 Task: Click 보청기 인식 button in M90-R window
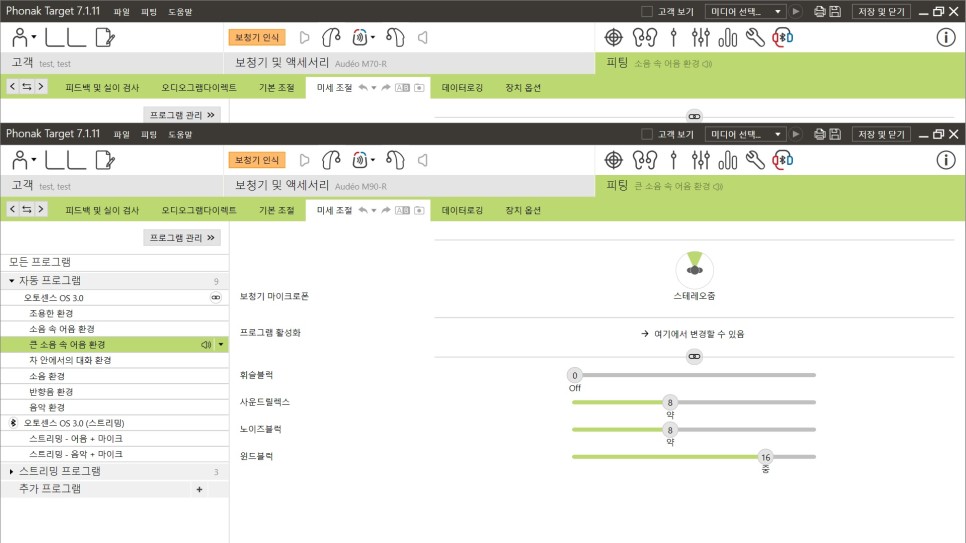tap(257, 160)
